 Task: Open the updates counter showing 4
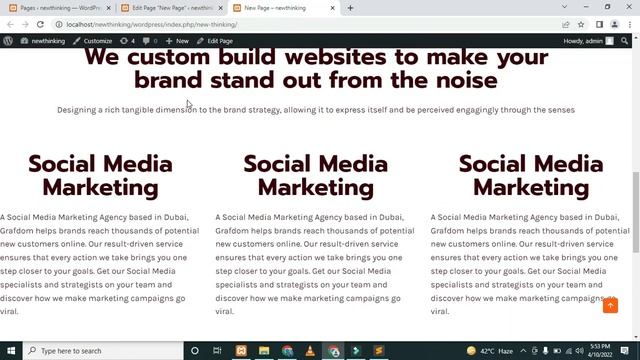tap(127, 41)
